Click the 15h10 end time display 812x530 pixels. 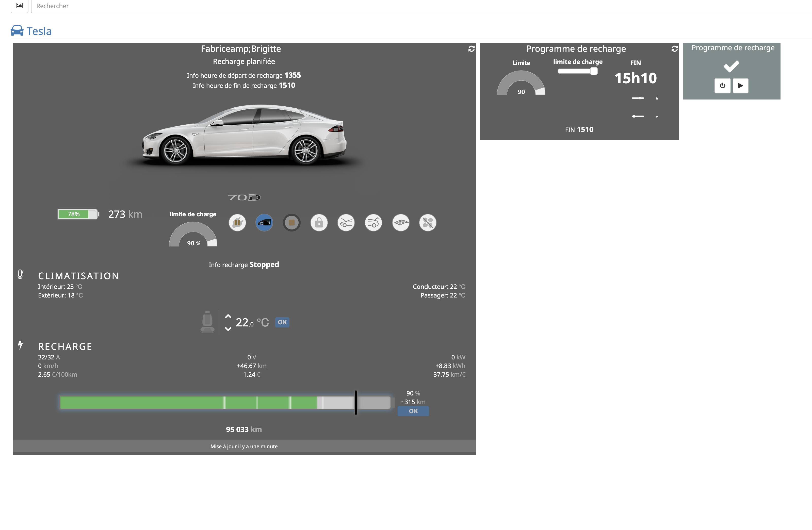tap(636, 78)
